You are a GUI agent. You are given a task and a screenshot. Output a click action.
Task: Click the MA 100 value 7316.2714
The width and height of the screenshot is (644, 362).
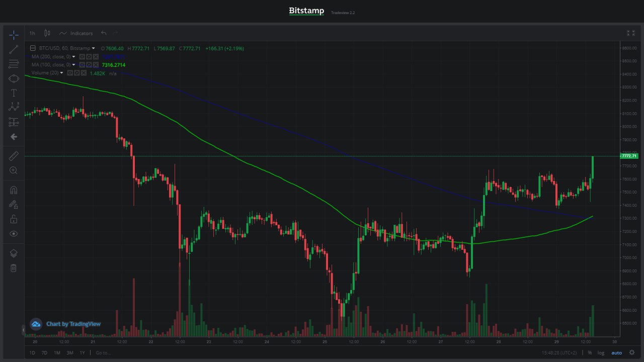114,65
